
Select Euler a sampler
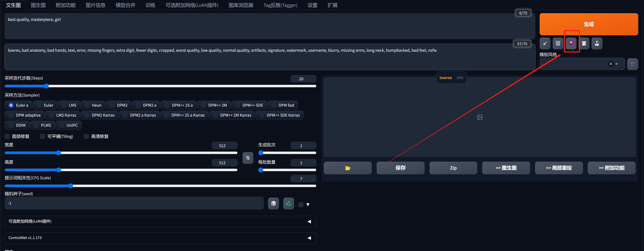click(x=18, y=105)
